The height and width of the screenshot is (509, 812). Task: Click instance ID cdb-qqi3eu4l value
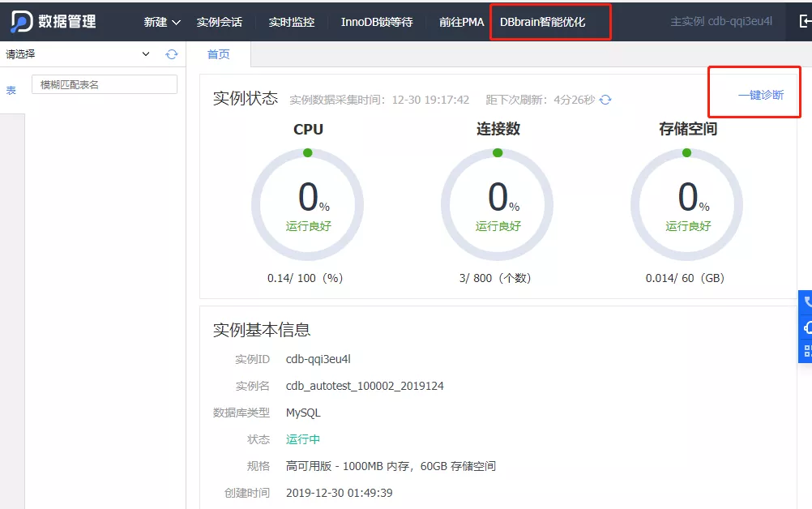pos(318,359)
